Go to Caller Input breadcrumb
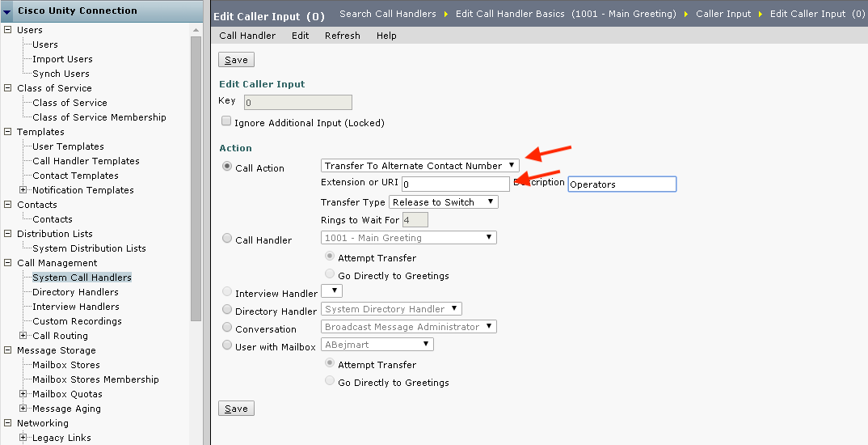Image resolution: width=868 pixels, height=445 pixels. [x=723, y=14]
